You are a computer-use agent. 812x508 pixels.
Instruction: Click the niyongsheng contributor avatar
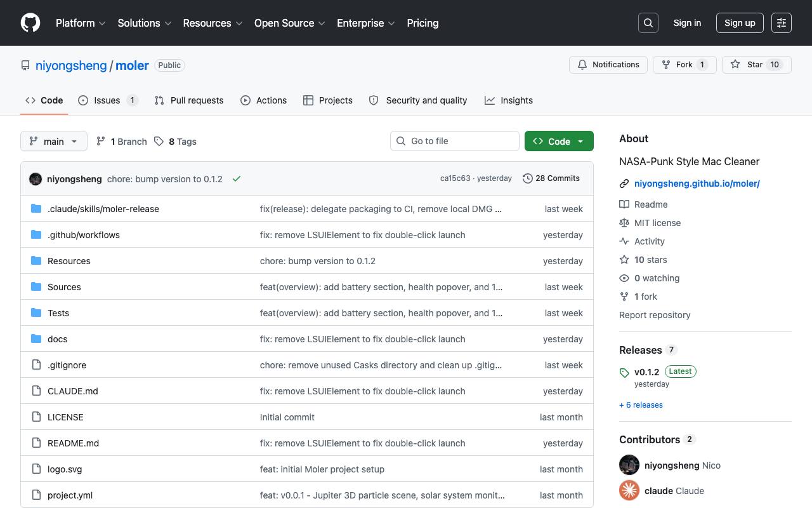(x=629, y=465)
